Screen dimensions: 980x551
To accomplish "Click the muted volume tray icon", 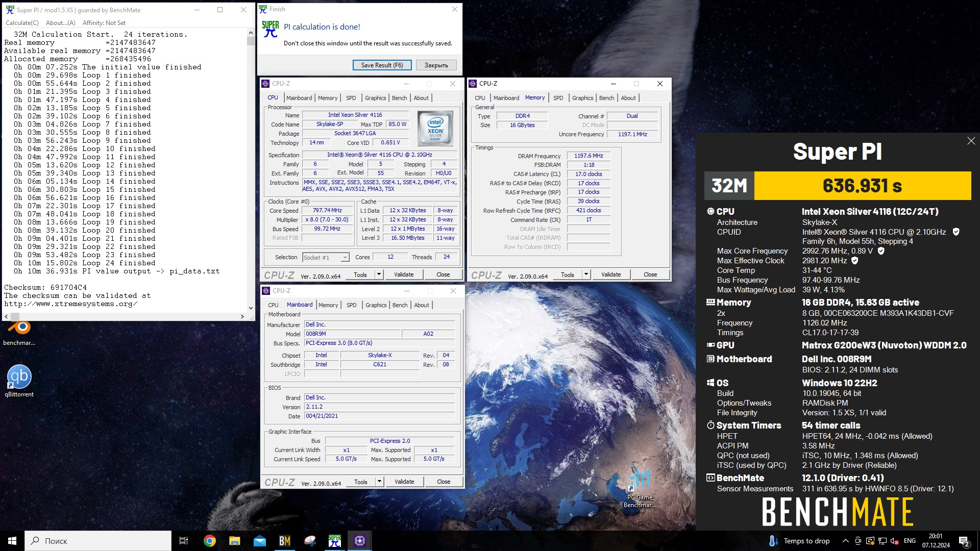I will 894,541.
